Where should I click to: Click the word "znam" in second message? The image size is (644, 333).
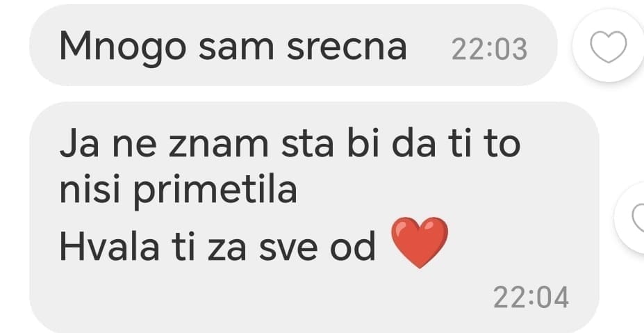click(x=218, y=145)
